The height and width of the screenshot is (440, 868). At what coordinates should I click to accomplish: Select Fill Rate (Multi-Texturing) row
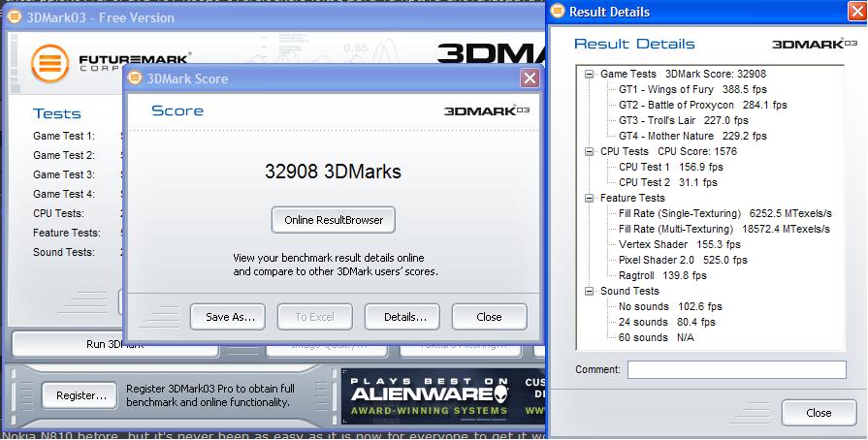pos(724,229)
